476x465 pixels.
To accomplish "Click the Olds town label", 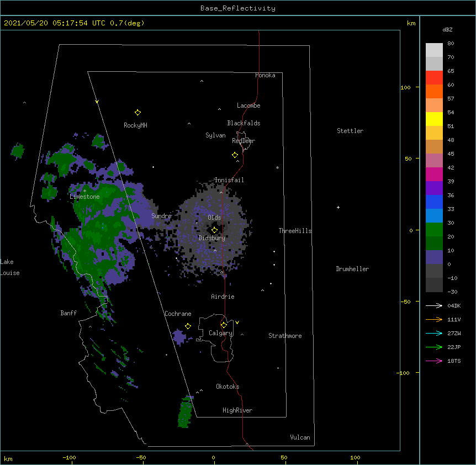I will [x=214, y=218].
